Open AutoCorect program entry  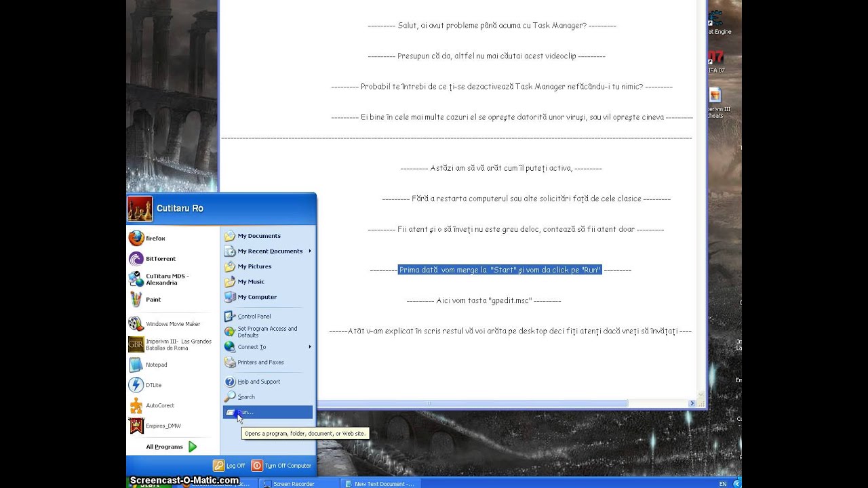tap(173, 405)
